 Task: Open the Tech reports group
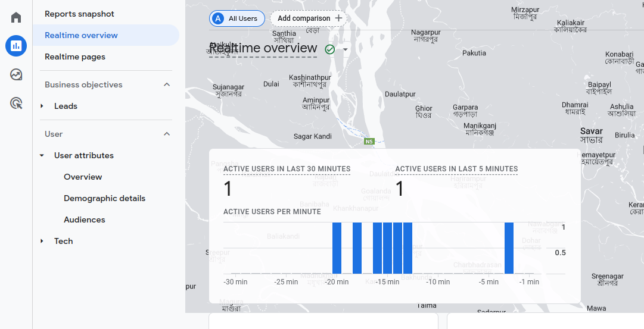[x=64, y=241]
